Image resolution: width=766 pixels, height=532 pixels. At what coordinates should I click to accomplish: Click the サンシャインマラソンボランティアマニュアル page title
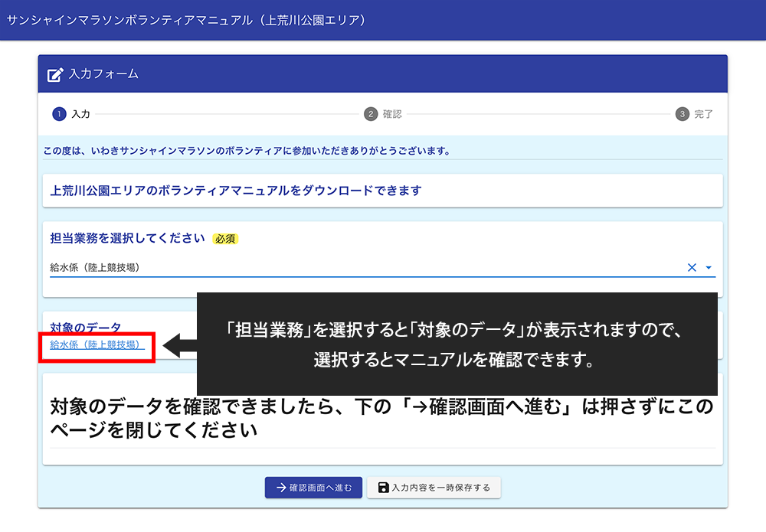tap(185, 20)
